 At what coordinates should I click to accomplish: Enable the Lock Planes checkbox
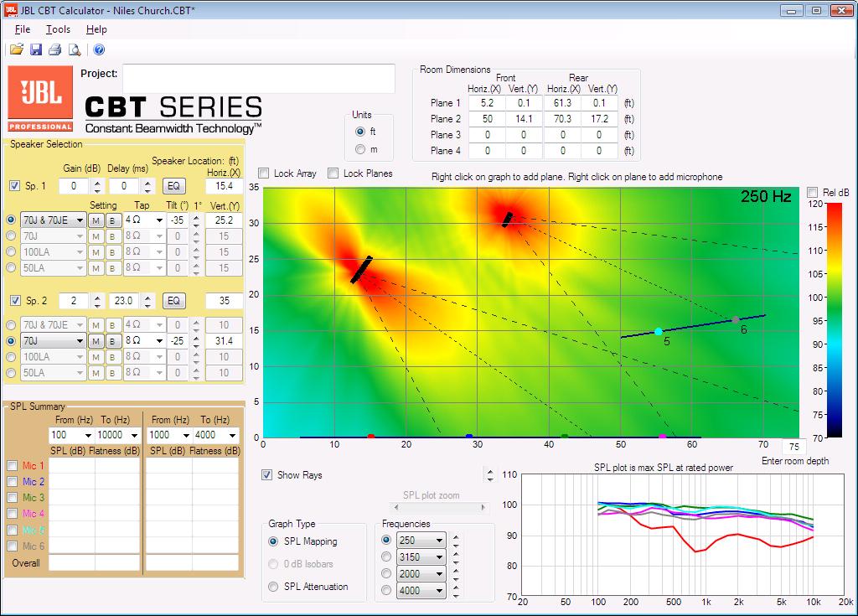point(333,173)
